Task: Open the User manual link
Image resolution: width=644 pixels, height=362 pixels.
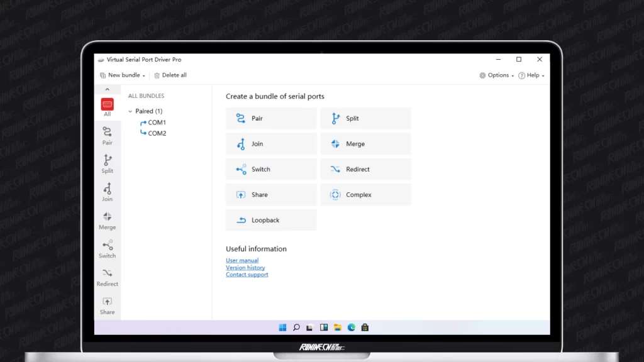Action: point(242,260)
